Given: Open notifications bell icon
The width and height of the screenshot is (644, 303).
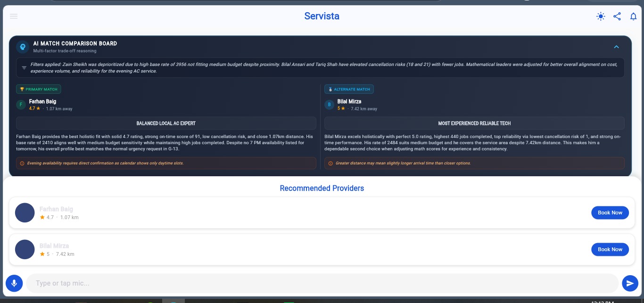Looking at the screenshot, I should [x=633, y=16].
